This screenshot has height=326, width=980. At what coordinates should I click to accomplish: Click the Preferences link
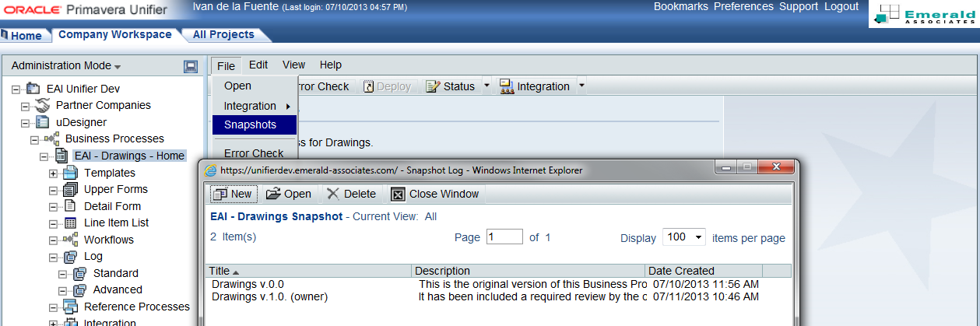pos(744,6)
